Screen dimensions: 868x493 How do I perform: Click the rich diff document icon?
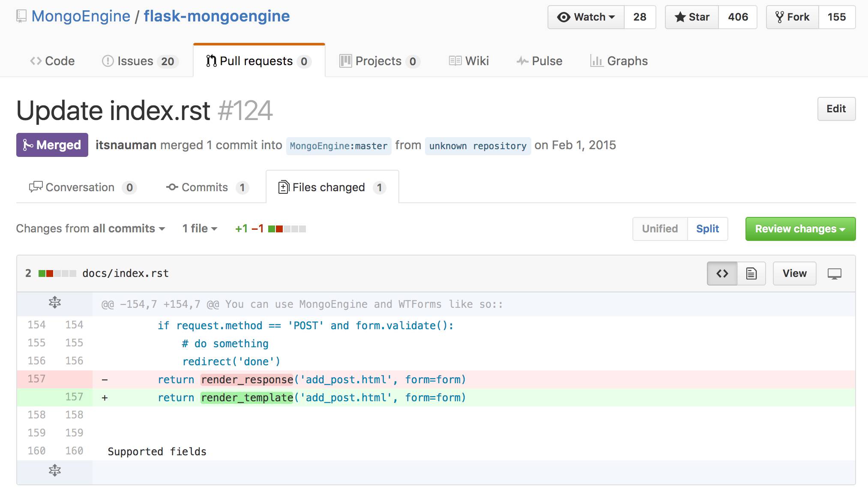point(751,274)
